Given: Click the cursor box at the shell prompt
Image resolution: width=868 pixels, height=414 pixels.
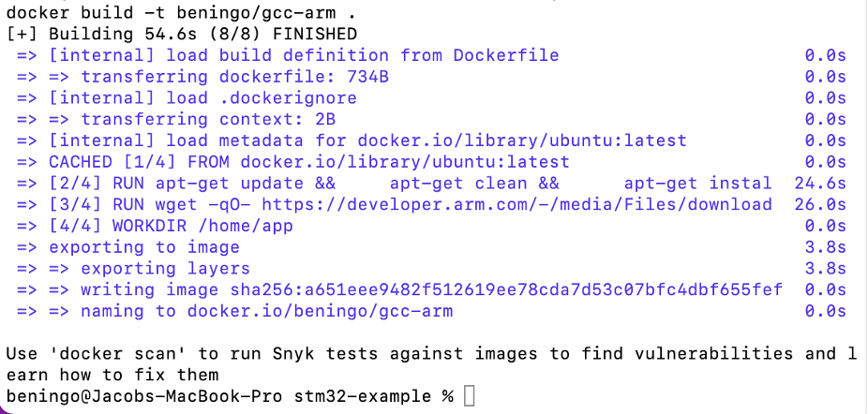Looking at the screenshot, I should coord(470,397).
